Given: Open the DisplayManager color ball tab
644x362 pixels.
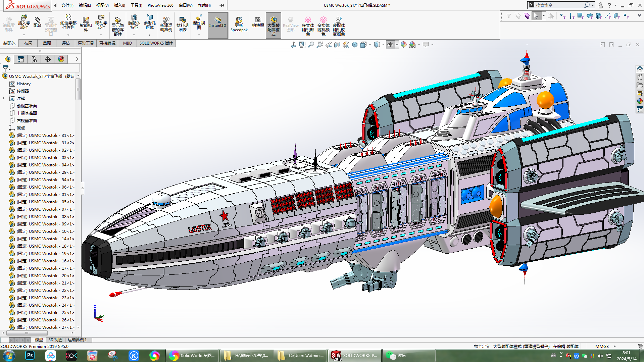Looking at the screenshot, I should pyautogui.click(x=61, y=59).
